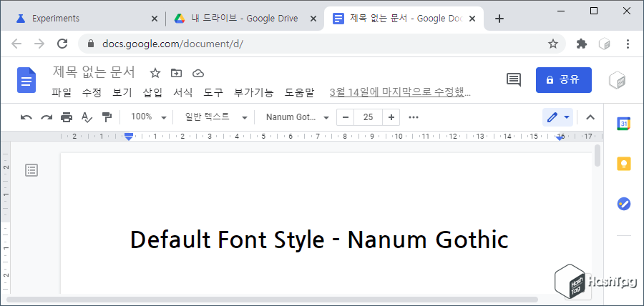Open the Google account avatar
This screenshot has height=306, width=644.
[617, 80]
